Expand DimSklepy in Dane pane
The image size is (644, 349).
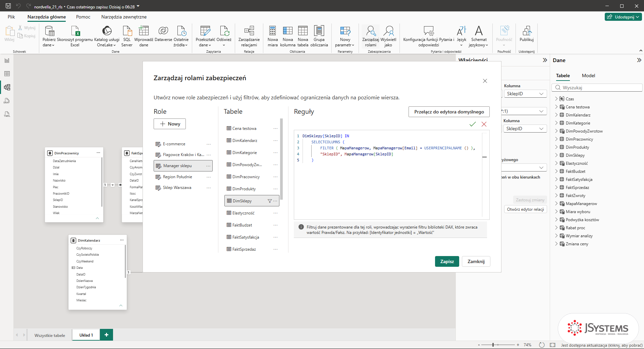point(556,155)
